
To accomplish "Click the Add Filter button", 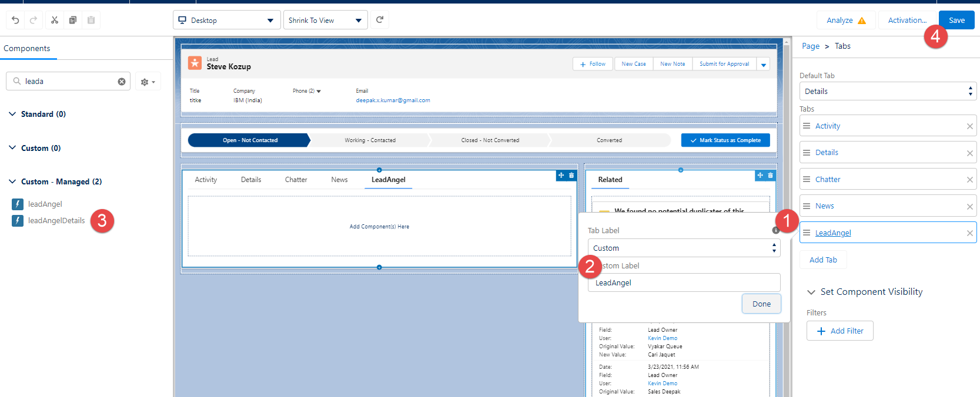I will pyautogui.click(x=839, y=331).
